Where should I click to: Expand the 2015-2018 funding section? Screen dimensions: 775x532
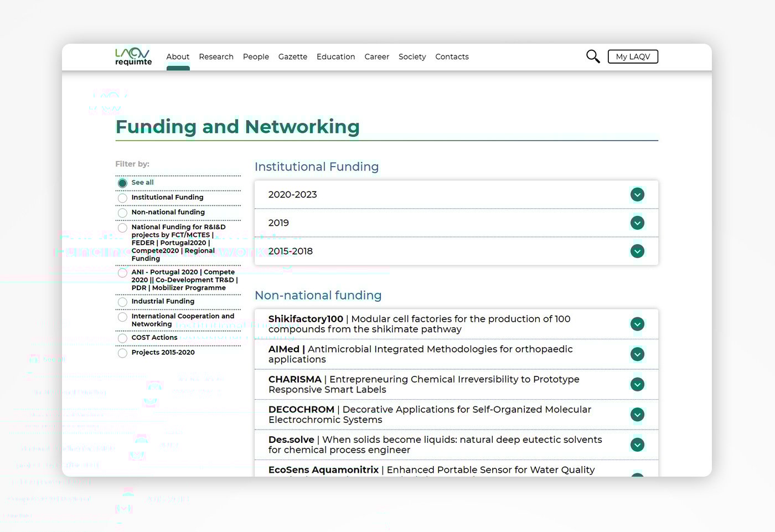637,251
